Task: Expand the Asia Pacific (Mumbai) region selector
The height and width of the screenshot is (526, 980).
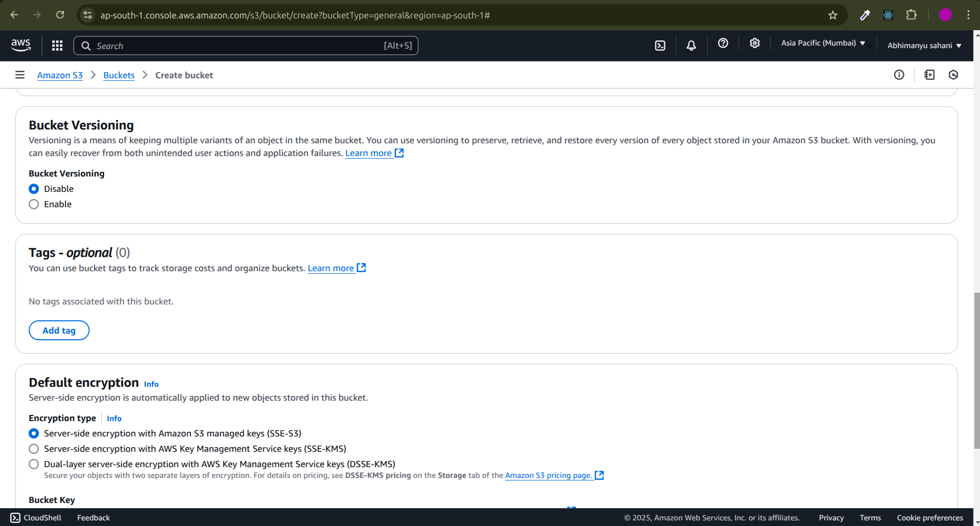Action: click(x=823, y=43)
